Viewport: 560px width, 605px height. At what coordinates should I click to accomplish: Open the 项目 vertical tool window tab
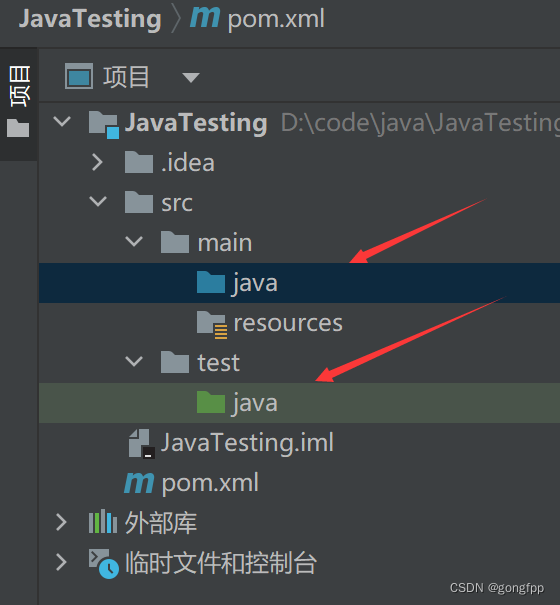pyautogui.click(x=19, y=86)
